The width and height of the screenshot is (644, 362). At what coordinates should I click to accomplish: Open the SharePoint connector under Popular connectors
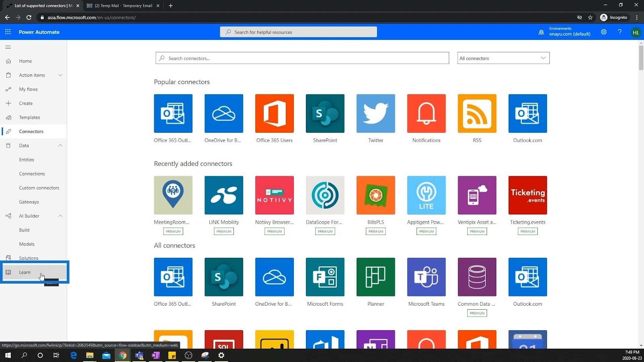click(325, 113)
